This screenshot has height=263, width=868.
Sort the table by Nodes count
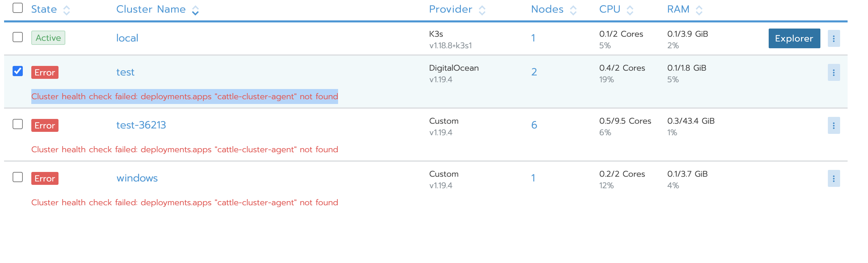tap(573, 10)
